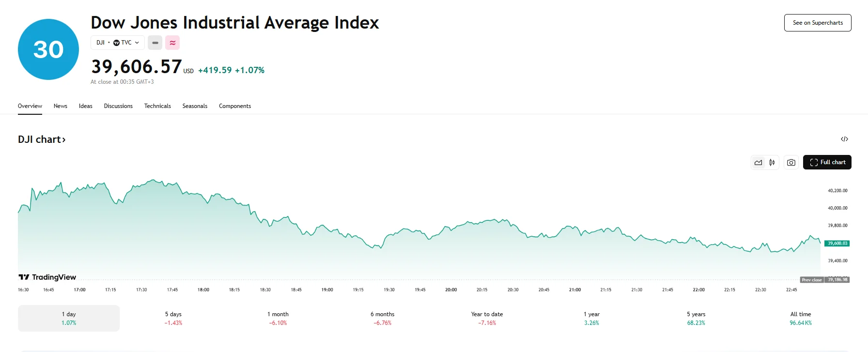Viewport: 868px width, 352px height.
Task: Choose the Year to date range
Action: coord(487,318)
